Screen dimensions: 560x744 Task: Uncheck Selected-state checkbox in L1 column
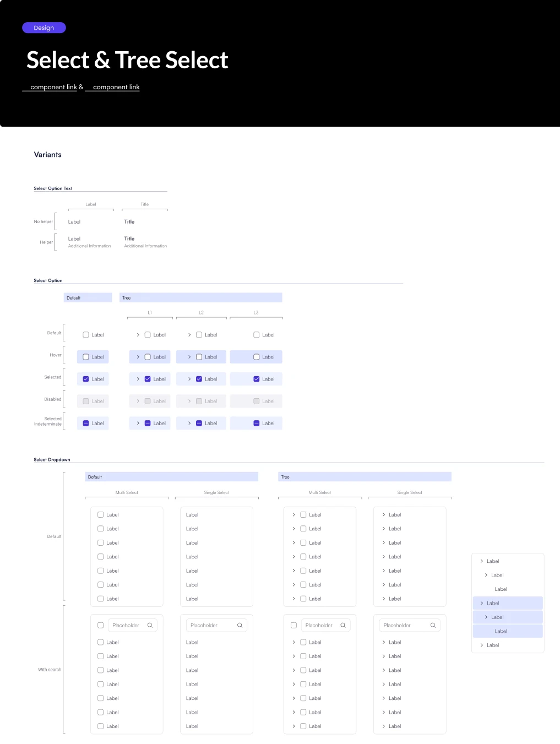pos(148,379)
